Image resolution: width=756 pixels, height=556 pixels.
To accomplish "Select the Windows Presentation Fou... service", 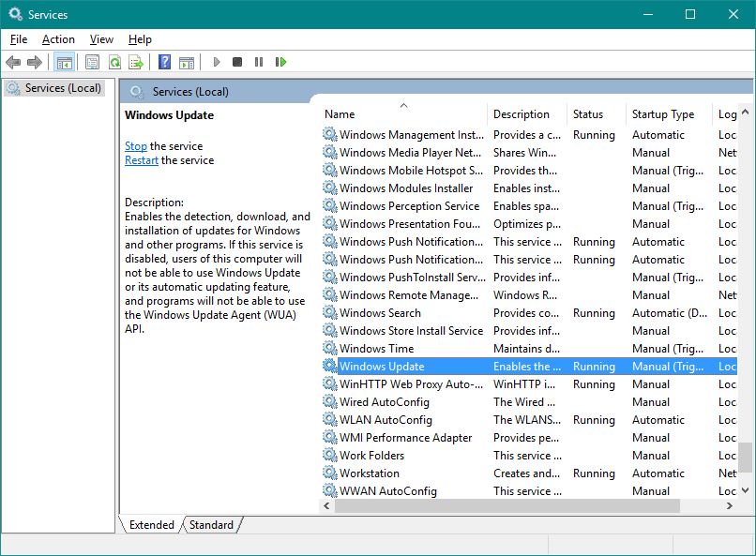I will coord(410,224).
